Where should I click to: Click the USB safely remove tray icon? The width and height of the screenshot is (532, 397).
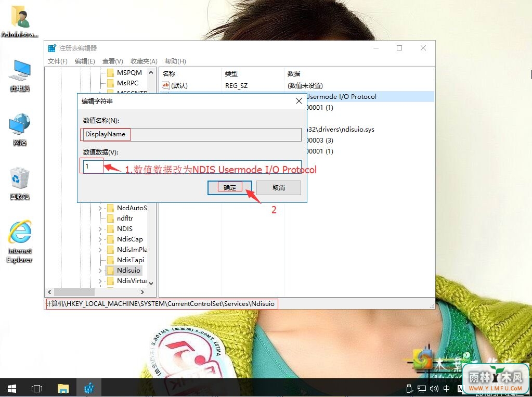409,389
